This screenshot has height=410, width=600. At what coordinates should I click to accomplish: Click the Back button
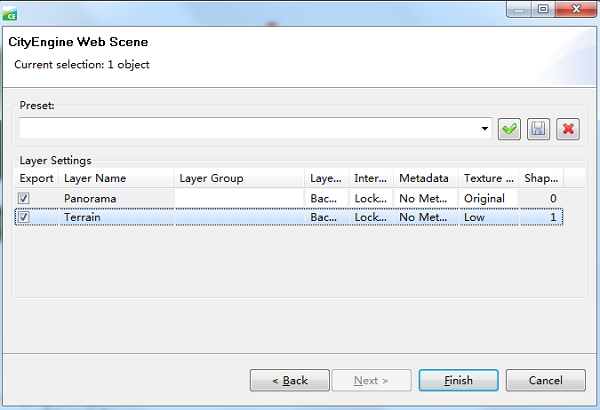coord(290,380)
